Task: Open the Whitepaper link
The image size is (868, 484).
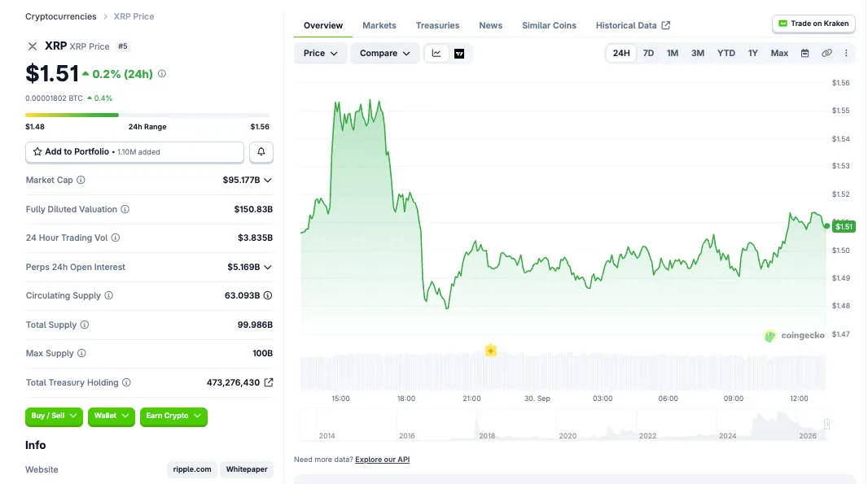Action: (x=247, y=469)
